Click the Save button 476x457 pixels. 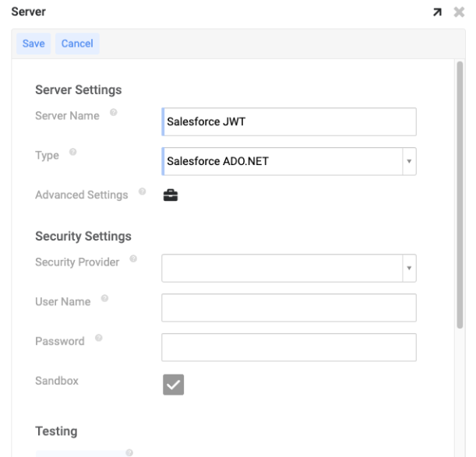[x=32, y=44]
